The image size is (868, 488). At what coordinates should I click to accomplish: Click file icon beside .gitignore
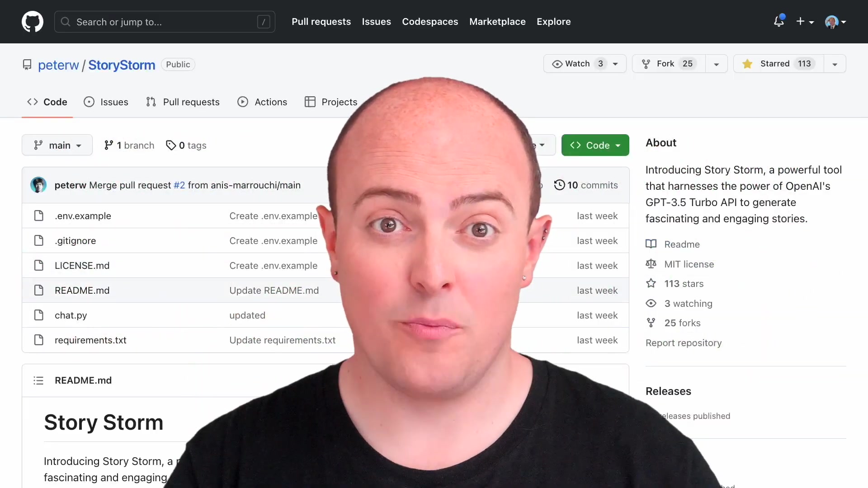coord(39,240)
